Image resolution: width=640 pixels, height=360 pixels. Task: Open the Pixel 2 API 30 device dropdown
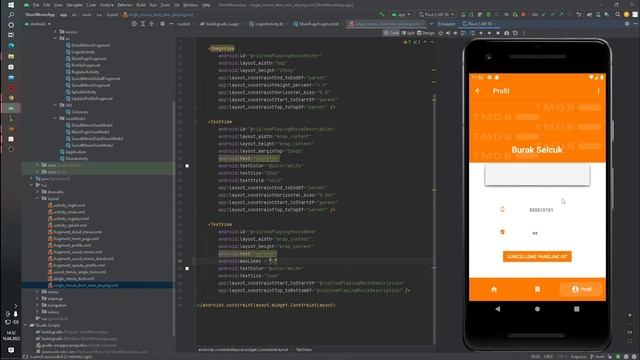point(436,14)
